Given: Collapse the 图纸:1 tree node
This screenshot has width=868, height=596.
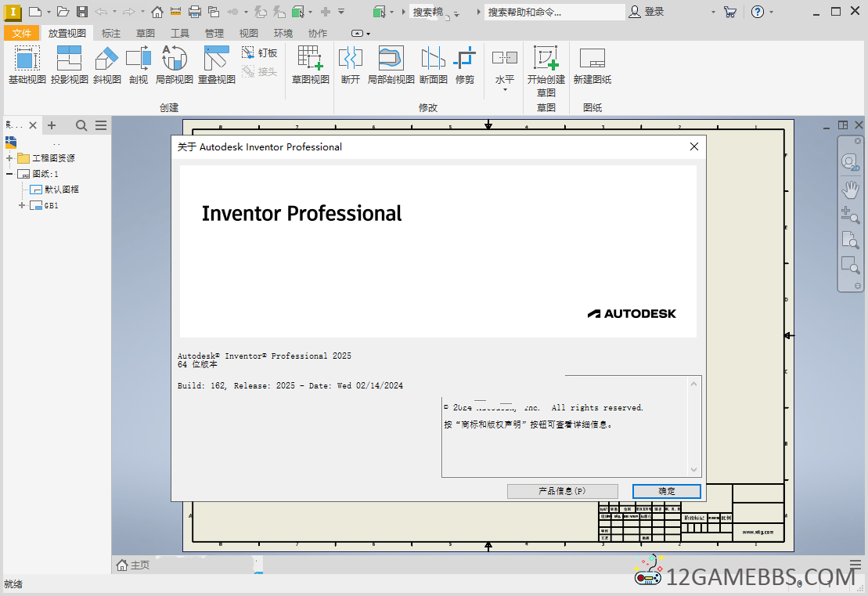Looking at the screenshot, I should coord(9,174).
